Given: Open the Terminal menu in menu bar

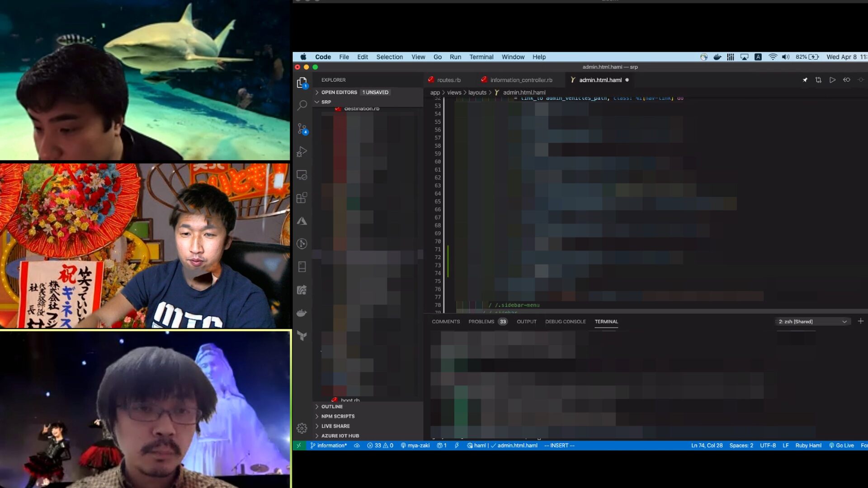Looking at the screenshot, I should 481,57.
